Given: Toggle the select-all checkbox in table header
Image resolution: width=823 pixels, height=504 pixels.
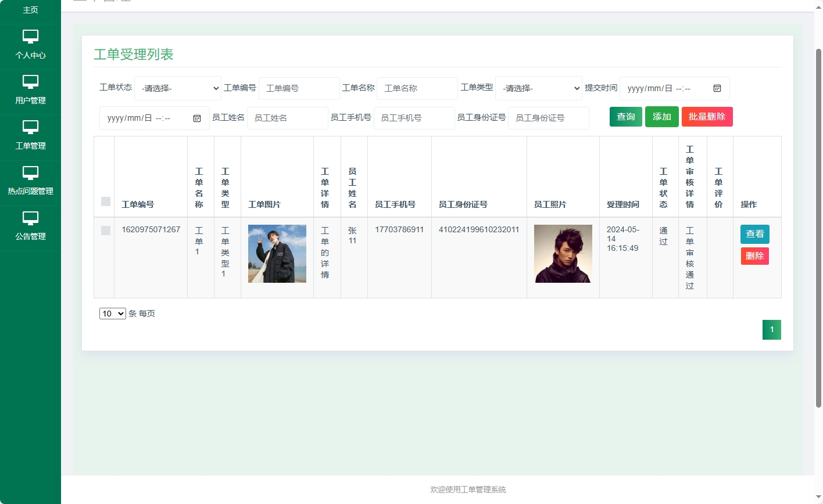Looking at the screenshot, I should [105, 201].
